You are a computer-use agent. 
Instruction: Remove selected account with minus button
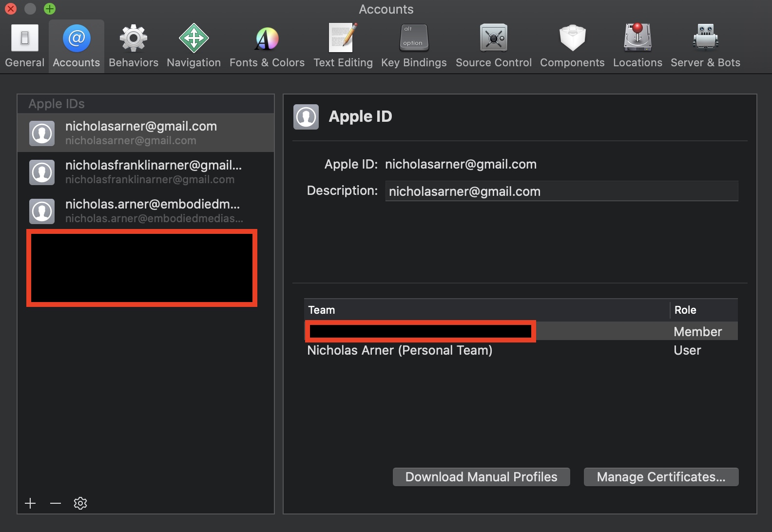(56, 503)
